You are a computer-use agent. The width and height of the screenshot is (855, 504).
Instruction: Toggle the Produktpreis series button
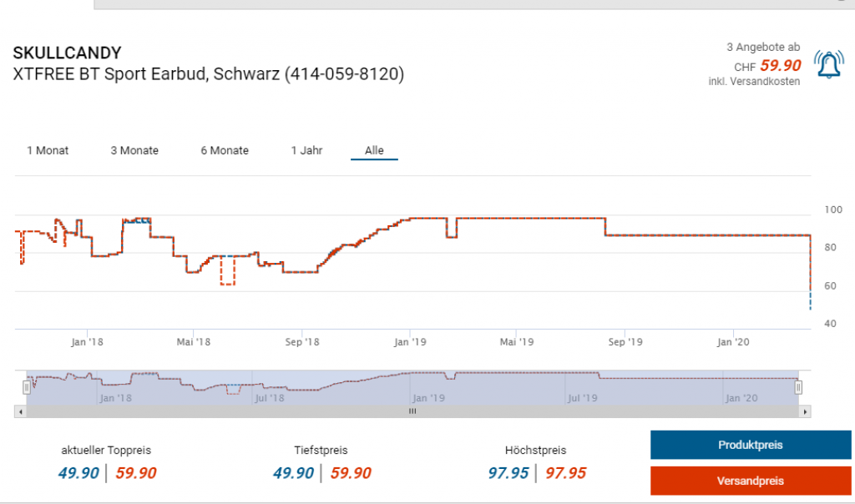tap(750, 445)
